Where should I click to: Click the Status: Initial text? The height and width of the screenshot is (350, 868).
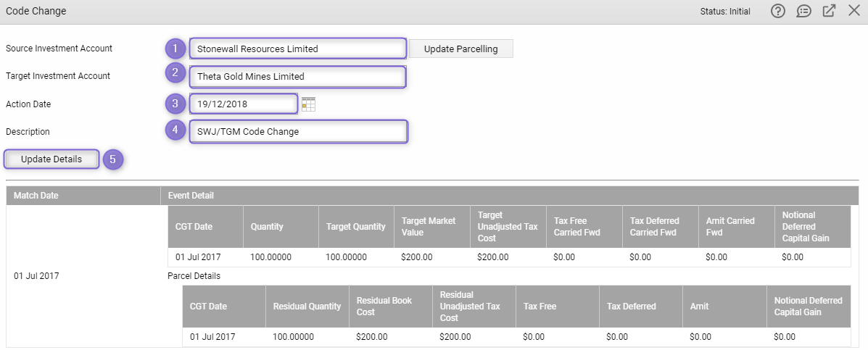click(x=725, y=11)
